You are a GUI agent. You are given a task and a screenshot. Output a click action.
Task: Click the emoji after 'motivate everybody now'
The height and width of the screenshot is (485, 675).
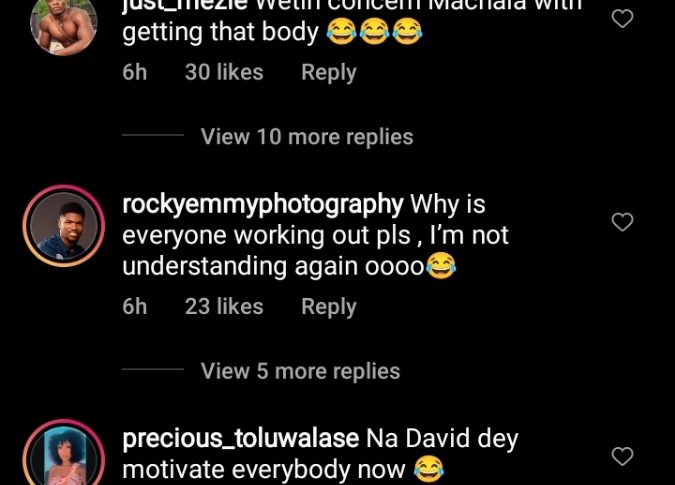pyautogui.click(x=428, y=468)
